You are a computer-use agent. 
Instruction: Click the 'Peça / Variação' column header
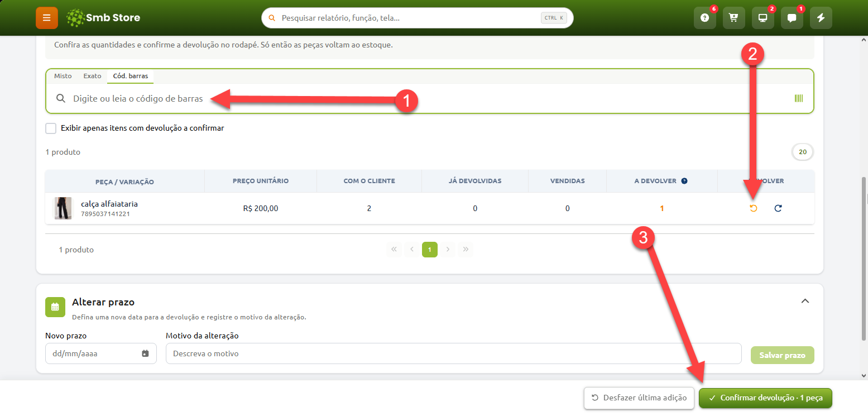(125, 181)
